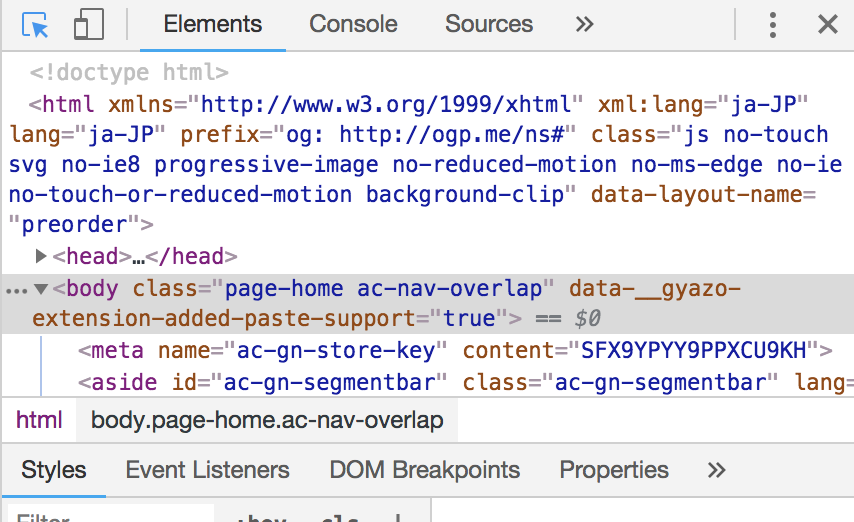This screenshot has width=854, height=522.
Task: Expand the head element node
Action: (x=41, y=257)
